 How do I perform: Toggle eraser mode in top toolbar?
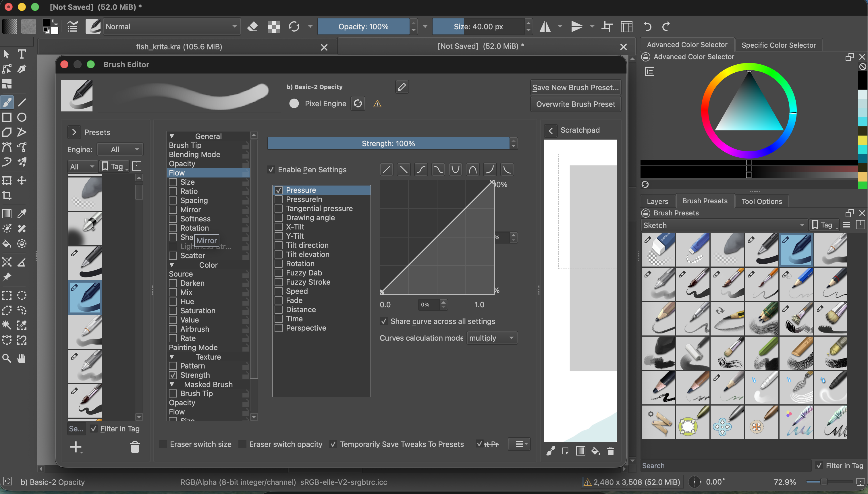tap(252, 26)
